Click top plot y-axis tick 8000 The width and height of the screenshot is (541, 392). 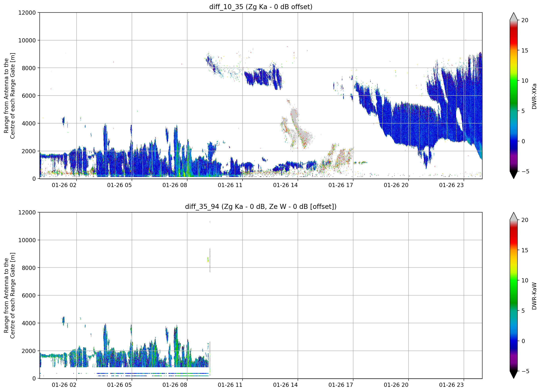click(29, 68)
